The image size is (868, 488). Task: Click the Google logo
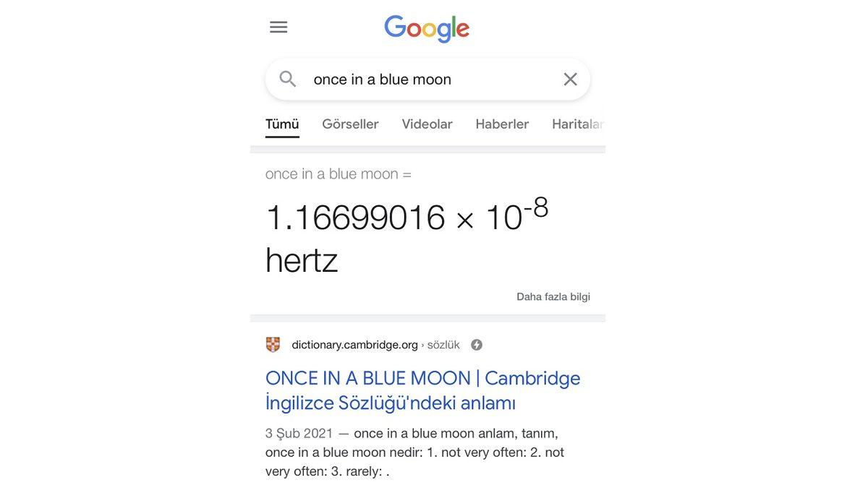427,27
